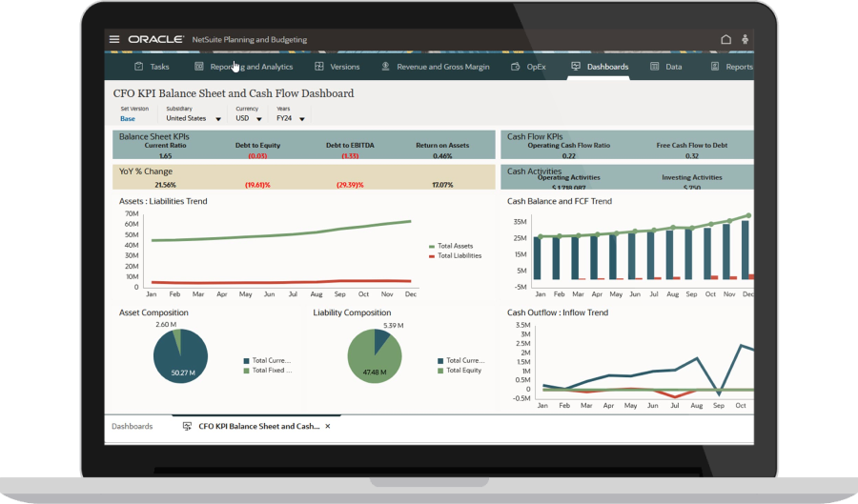Viewport: 858px width, 504px height.
Task: Click the Versions icon
Action: pyautogui.click(x=317, y=67)
